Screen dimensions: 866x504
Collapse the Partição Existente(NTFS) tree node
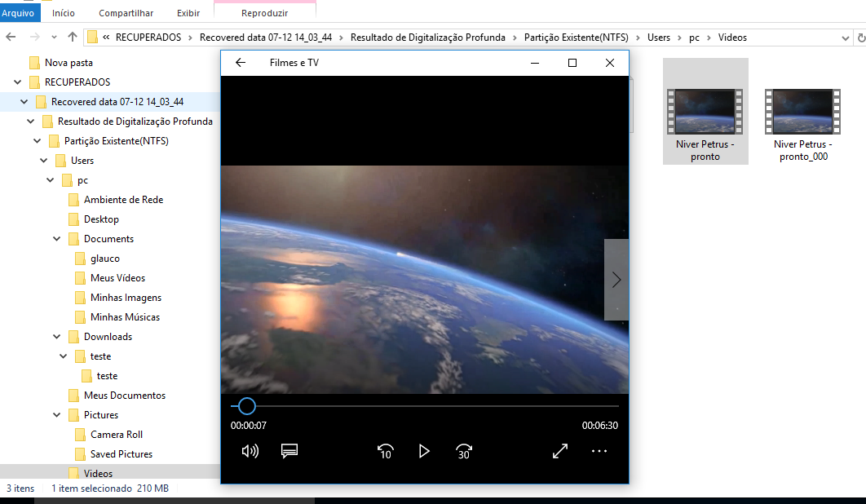point(38,141)
